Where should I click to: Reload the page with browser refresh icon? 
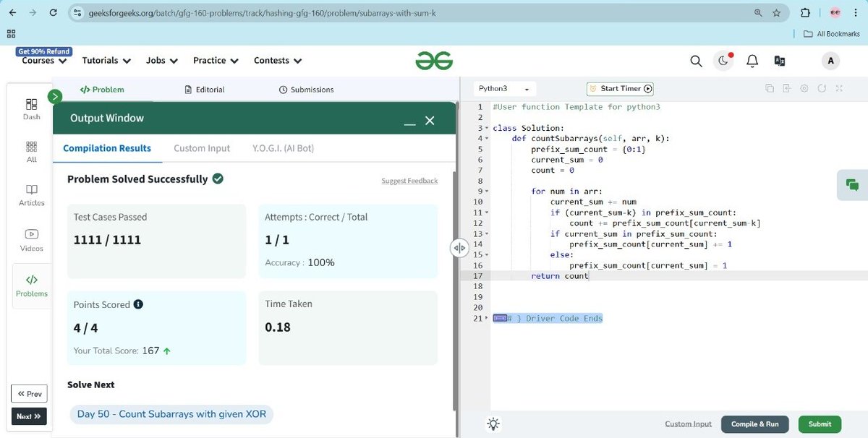[54, 13]
